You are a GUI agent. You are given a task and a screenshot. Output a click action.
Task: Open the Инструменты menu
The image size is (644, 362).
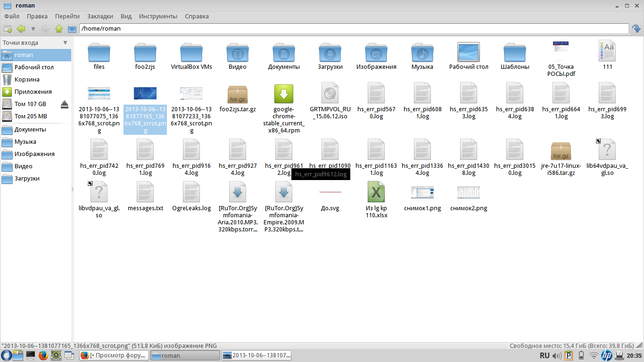point(158,16)
